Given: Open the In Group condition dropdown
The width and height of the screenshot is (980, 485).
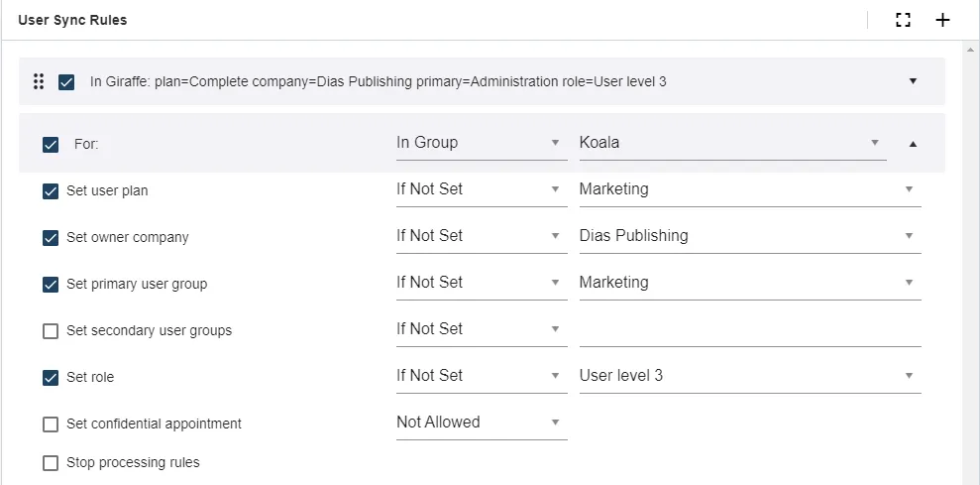Looking at the screenshot, I should click(x=480, y=143).
